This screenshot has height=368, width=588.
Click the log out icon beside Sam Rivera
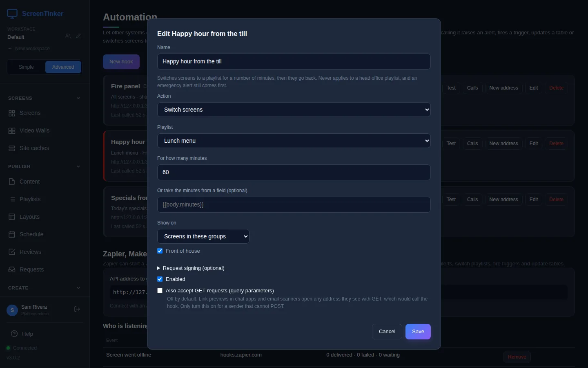click(x=77, y=310)
